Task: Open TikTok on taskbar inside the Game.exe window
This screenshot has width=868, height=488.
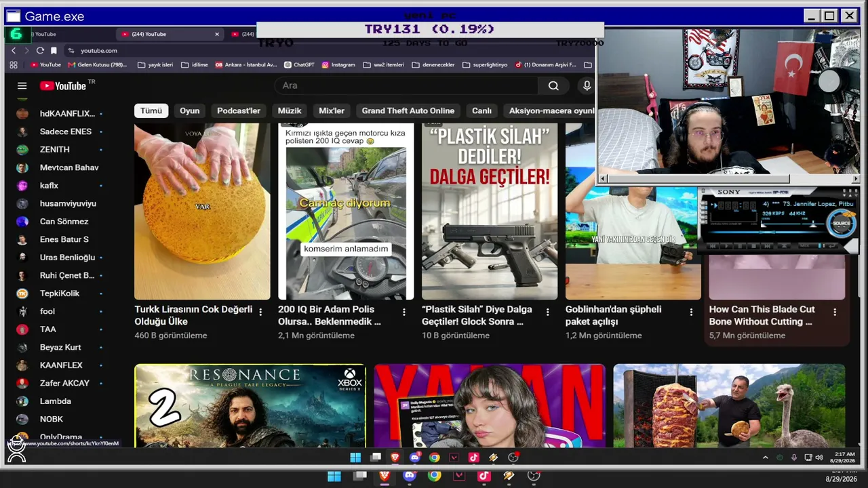Action: click(473, 457)
